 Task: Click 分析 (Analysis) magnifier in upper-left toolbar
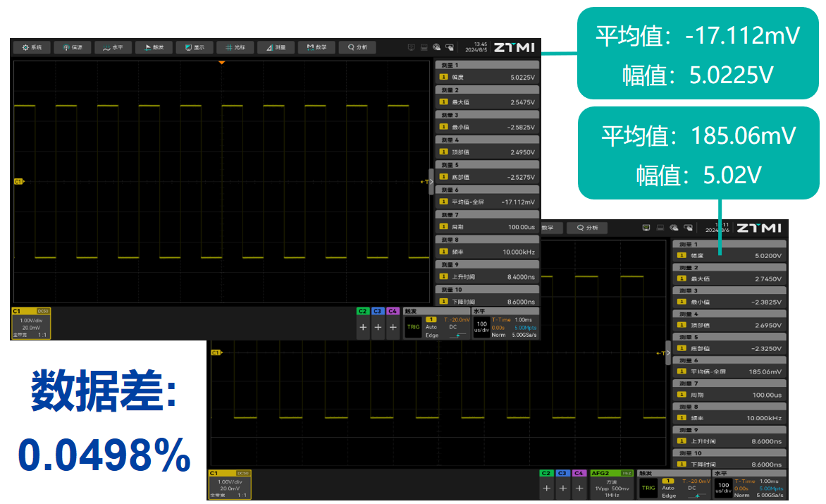tap(357, 48)
